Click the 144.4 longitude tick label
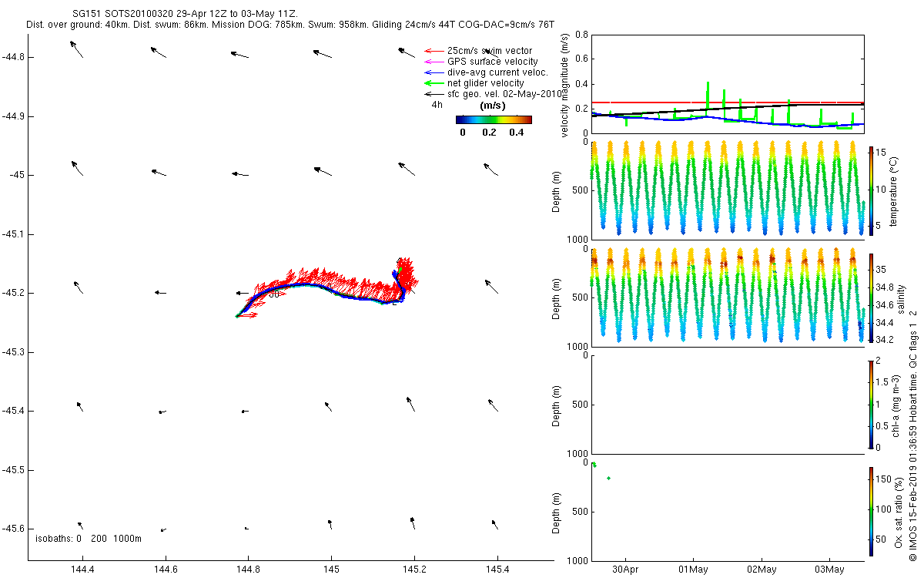Screen dimensions: 924x578 tap(82, 569)
